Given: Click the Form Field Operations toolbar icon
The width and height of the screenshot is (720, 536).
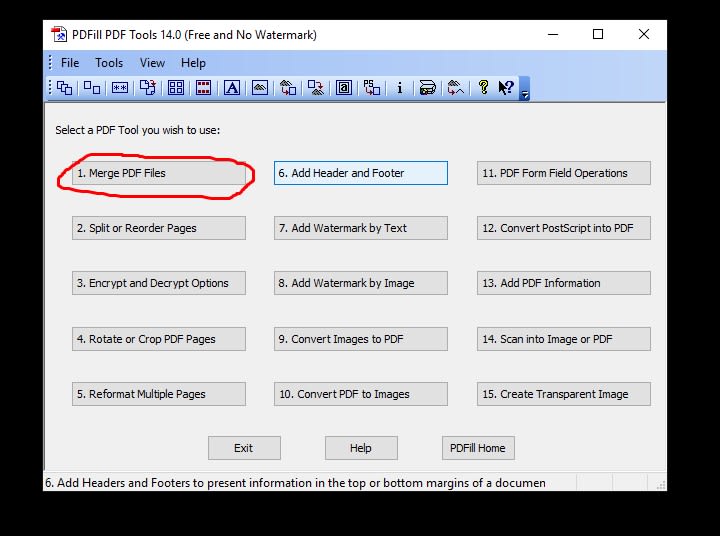Looking at the screenshot, I should 344,88.
